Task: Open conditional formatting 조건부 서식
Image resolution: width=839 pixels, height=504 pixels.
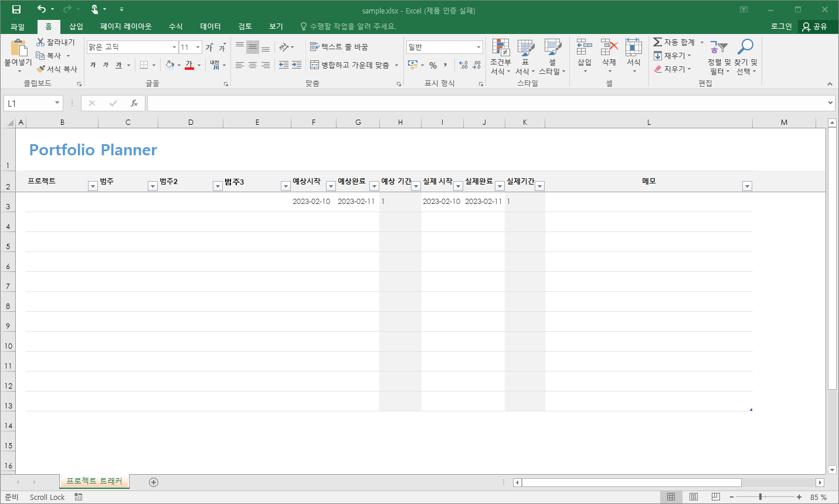Action: click(x=500, y=57)
